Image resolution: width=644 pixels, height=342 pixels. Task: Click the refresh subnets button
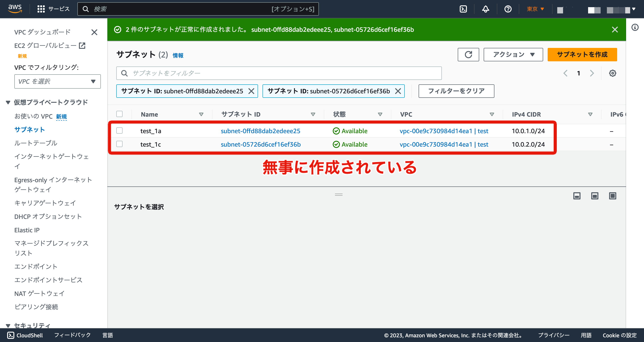point(468,55)
